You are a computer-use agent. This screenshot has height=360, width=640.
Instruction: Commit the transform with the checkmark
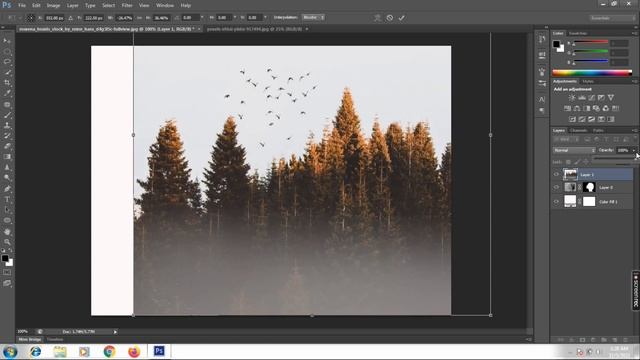(402, 18)
